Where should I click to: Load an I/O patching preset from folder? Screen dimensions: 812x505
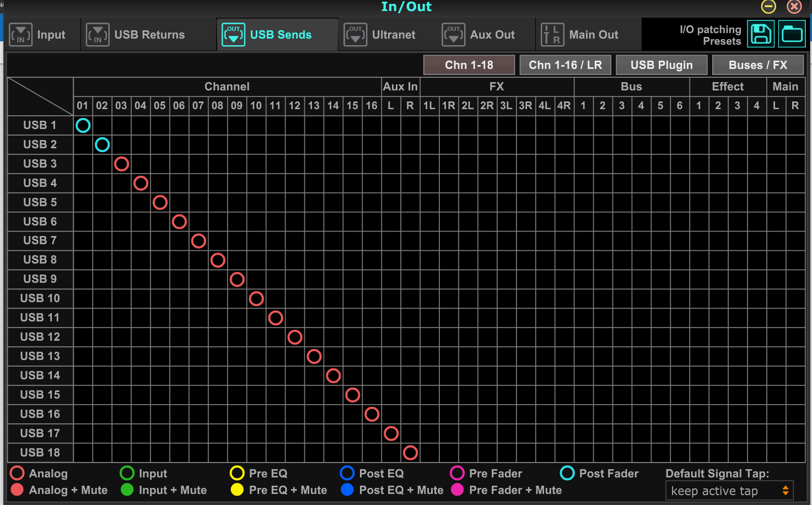click(792, 34)
